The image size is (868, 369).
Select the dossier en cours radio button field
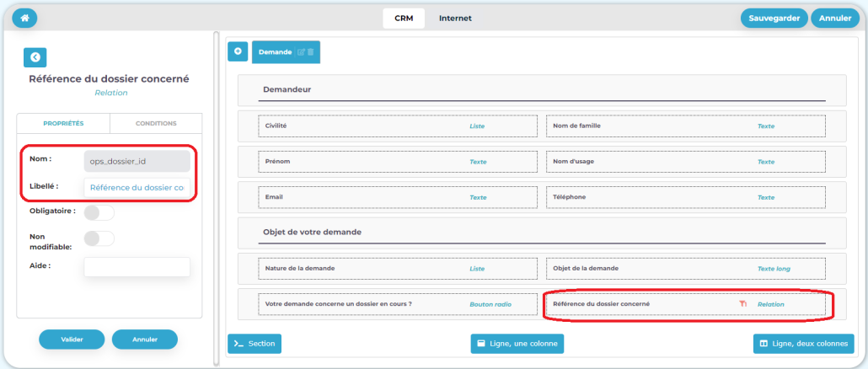click(x=398, y=304)
